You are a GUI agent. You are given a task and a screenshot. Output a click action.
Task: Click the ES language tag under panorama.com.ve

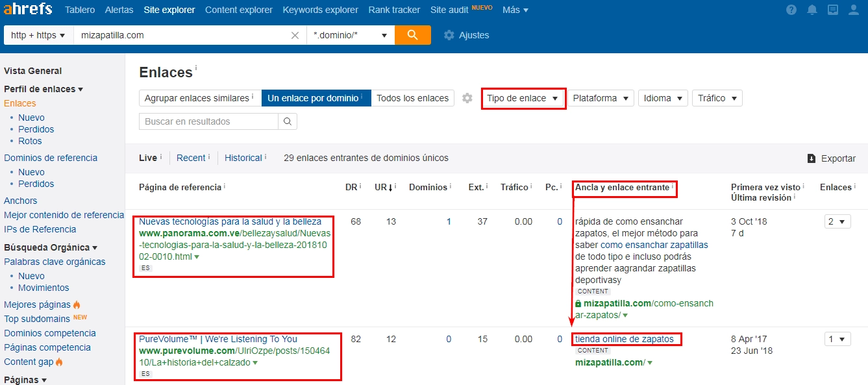pyautogui.click(x=145, y=268)
